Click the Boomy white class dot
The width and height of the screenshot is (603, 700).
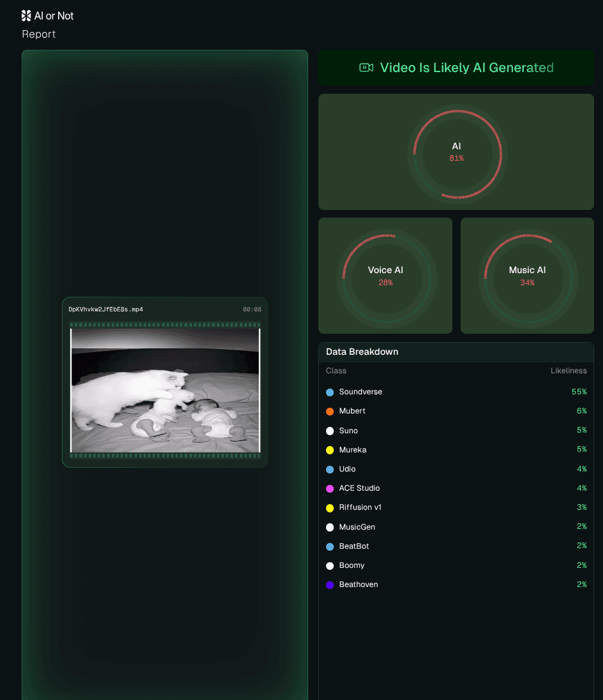pos(330,565)
